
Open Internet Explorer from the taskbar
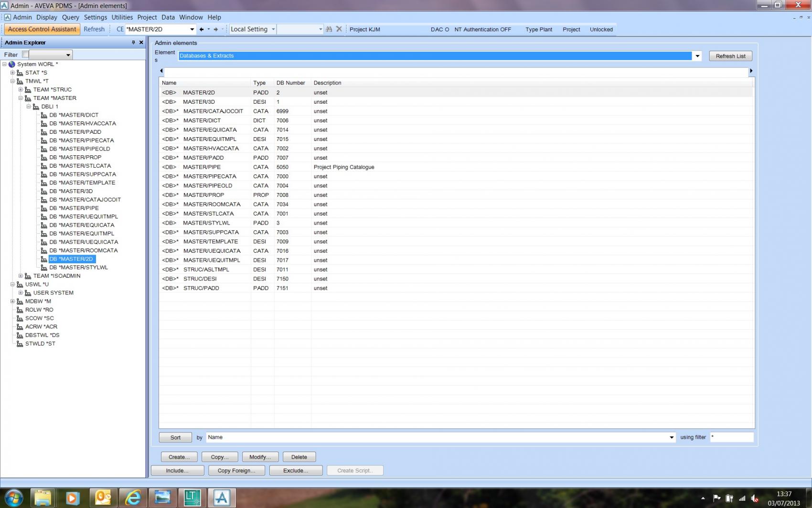coord(133,498)
